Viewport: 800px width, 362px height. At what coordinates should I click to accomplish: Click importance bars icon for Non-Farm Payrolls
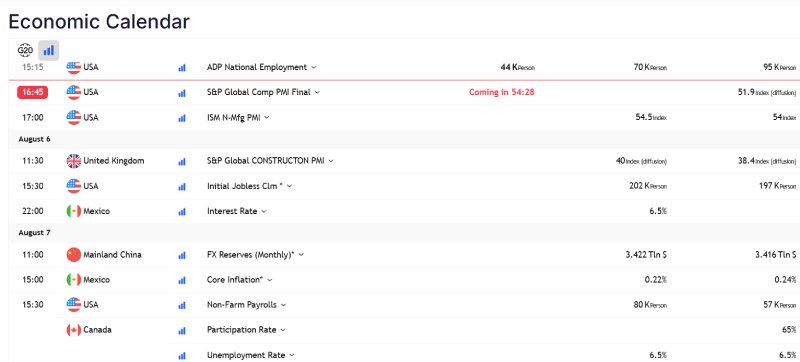182,305
